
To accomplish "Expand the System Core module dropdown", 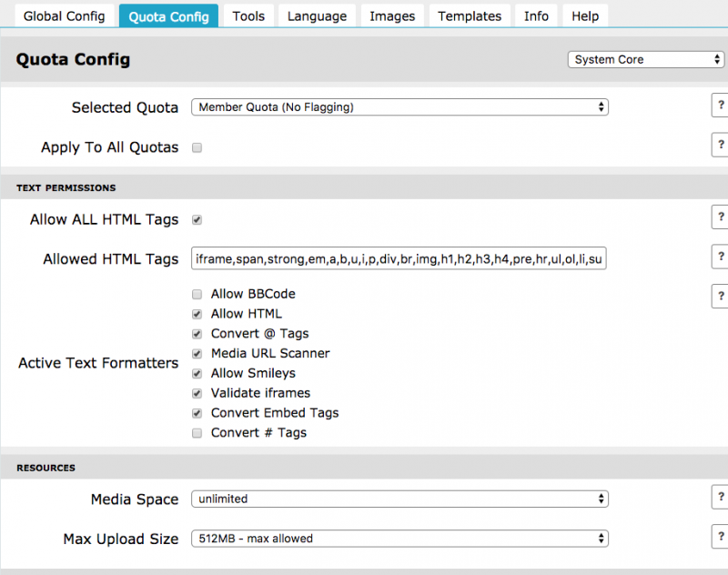I will click(645, 60).
